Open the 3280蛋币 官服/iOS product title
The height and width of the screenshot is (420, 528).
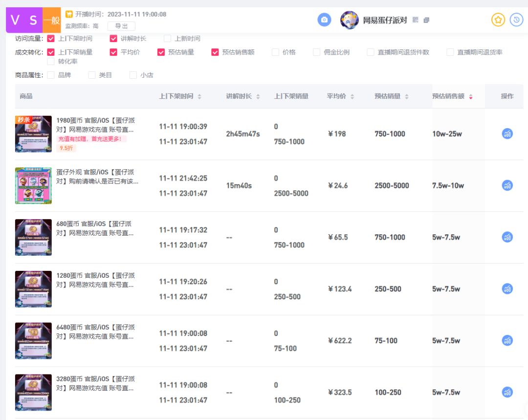[x=96, y=384]
